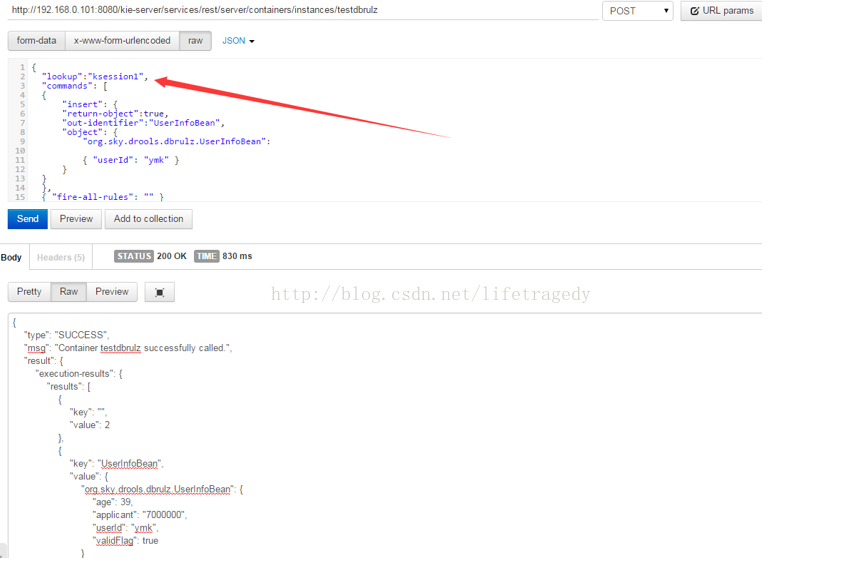Click the "age": 39 response line
The width and height of the screenshot is (843, 567).
(x=112, y=503)
